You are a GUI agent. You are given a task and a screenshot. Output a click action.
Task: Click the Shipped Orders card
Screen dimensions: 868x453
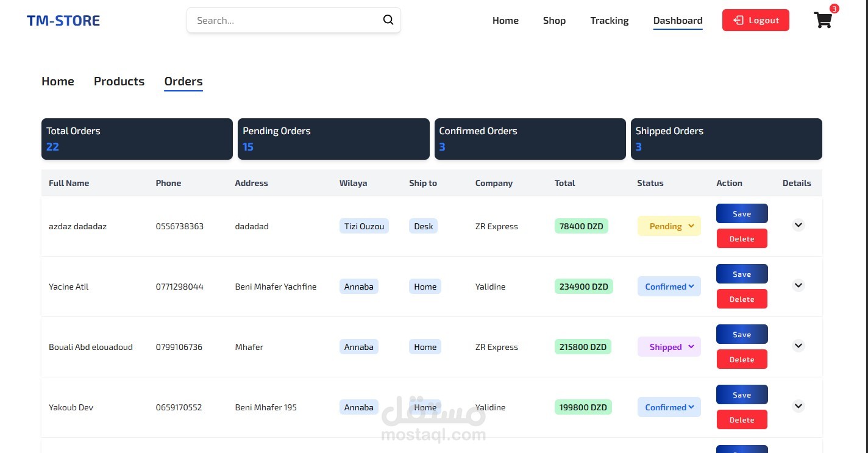(x=727, y=139)
